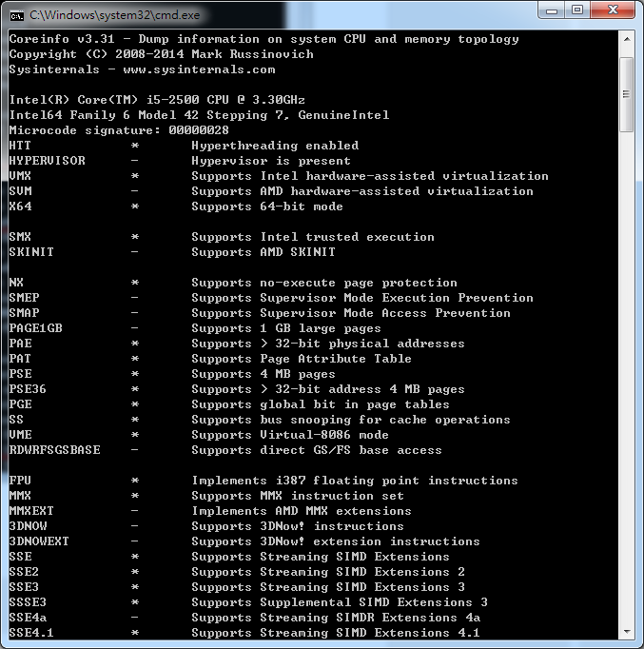Viewport: 644px width, 649px height.
Task: Click the 'HYPERVISOR' feature name
Action: tap(48, 161)
